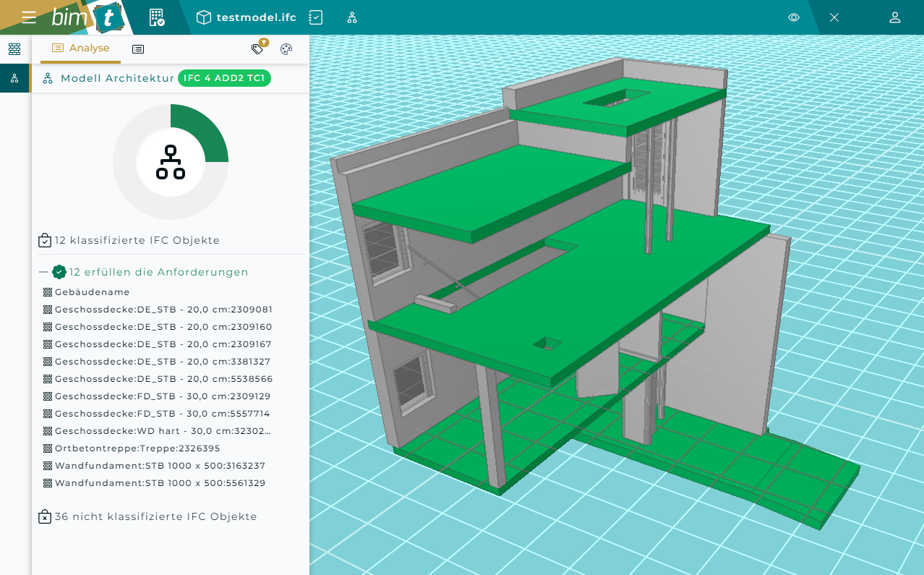The height and width of the screenshot is (575, 924).
Task: Click '36 nicht klassifizierte IFC Objekte' summary
Action: click(x=156, y=516)
